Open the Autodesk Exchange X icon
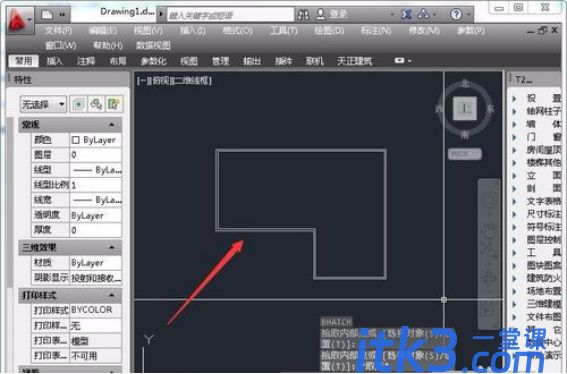Image resolution: width=567 pixels, height=374 pixels. (406, 14)
